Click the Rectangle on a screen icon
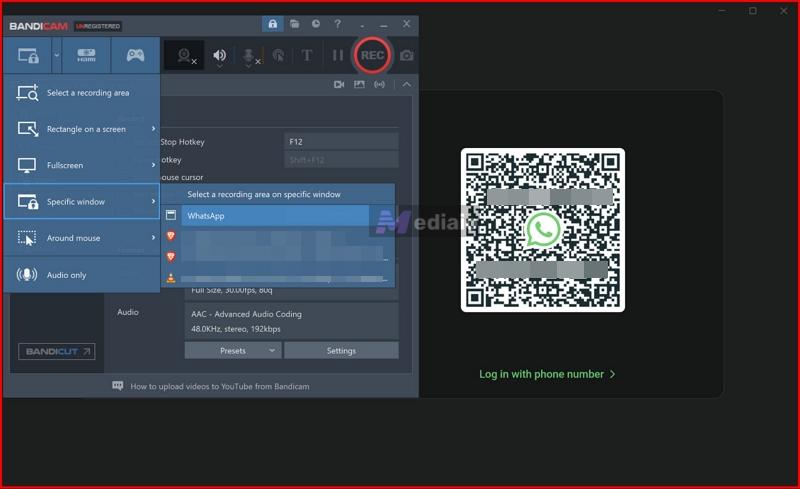Viewport: 800px width, 489px height. point(28,129)
